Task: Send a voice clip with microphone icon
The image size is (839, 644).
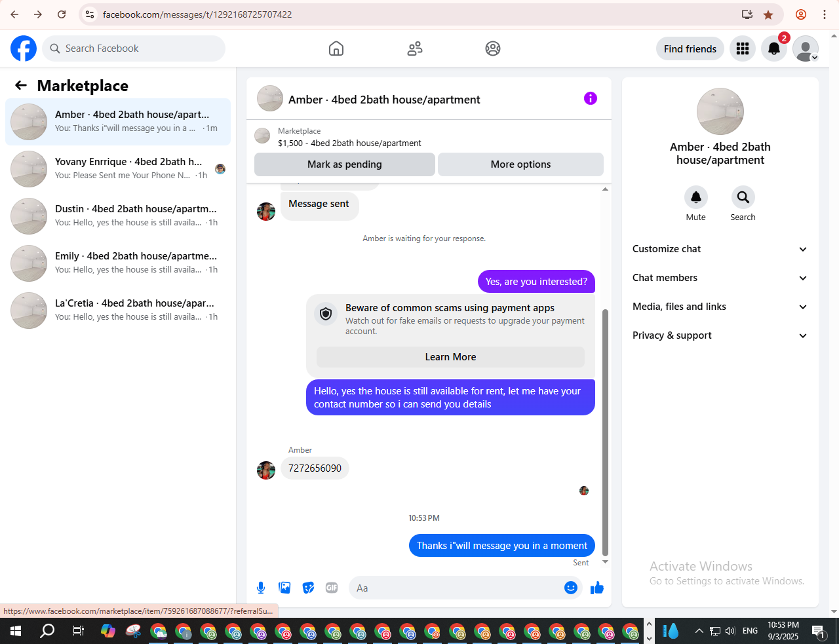Action: (x=261, y=588)
